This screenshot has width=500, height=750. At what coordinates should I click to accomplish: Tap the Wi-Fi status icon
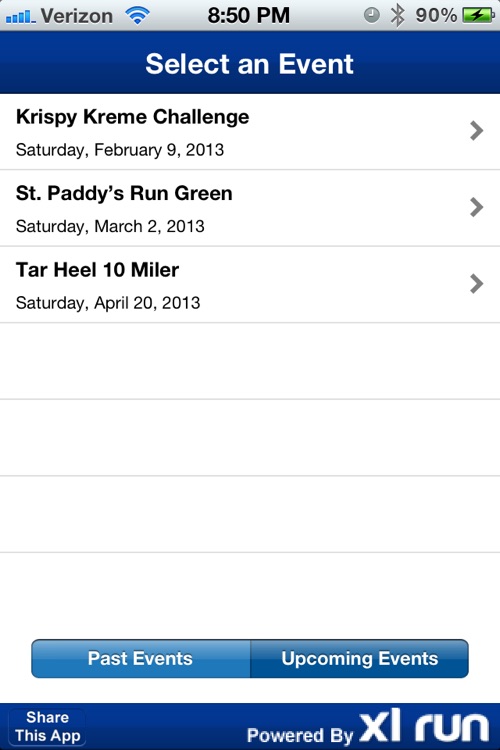pyautogui.click(x=137, y=16)
